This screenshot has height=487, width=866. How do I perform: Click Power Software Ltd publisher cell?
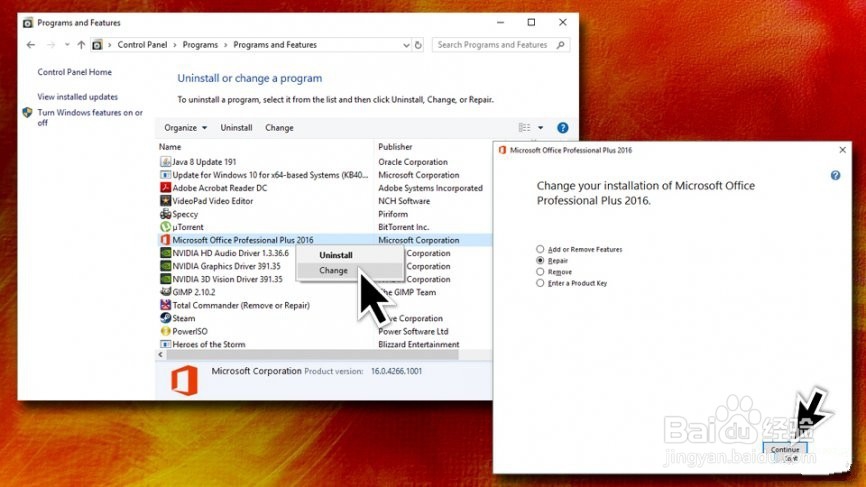[413, 331]
